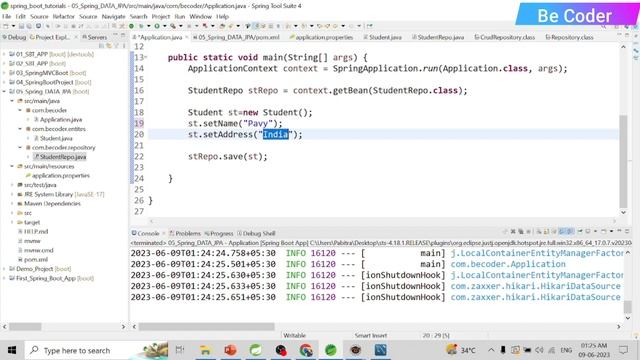Switch to the application.properties editor tab
The image size is (640, 360).
[321, 37]
